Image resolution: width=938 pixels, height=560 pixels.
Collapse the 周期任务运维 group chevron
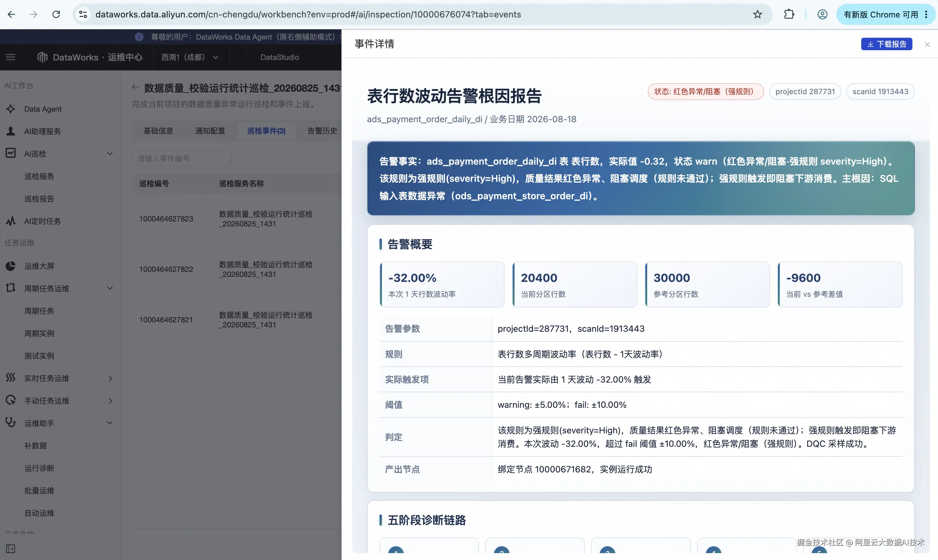(x=110, y=288)
